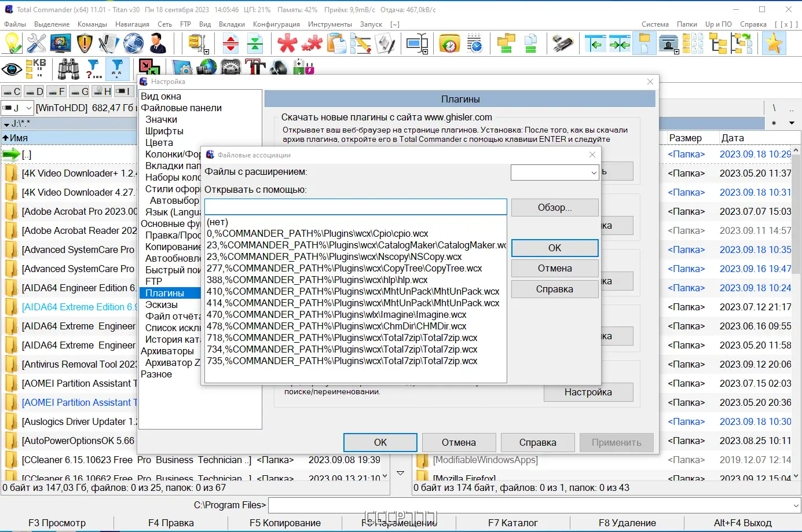Select Вид окна in settings tree
The image size is (802, 532).
point(161,97)
